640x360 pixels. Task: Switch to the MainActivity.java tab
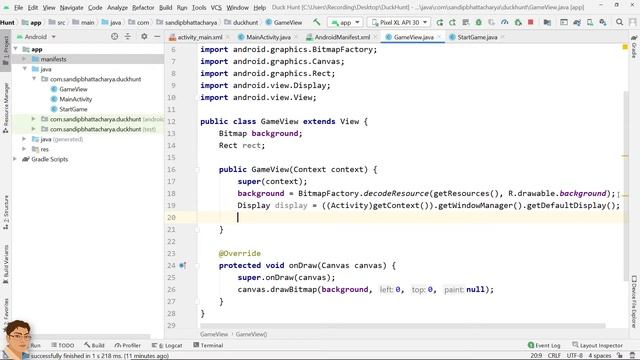click(268, 37)
